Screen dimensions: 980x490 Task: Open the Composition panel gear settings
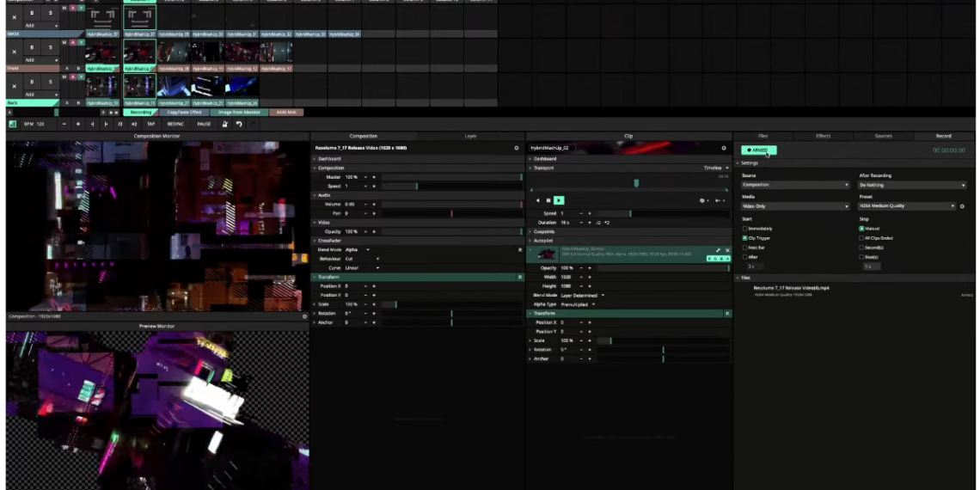[517, 148]
